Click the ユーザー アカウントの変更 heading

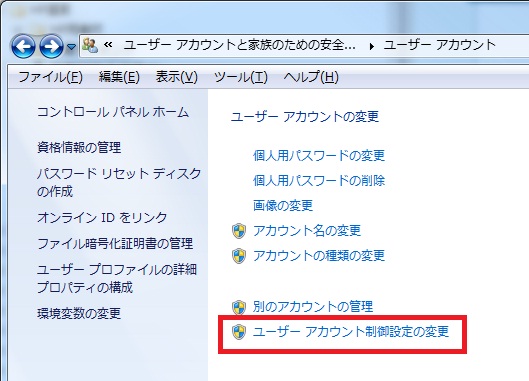click(305, 117)
